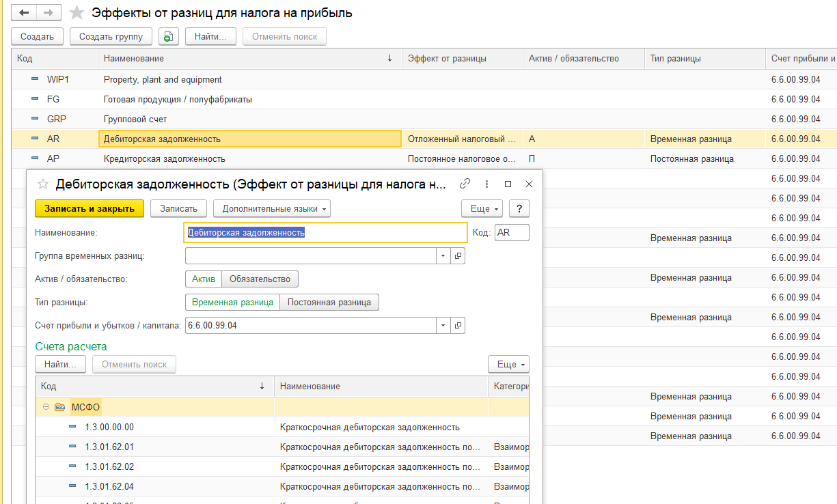Open the Счет прибыли и убытков dropdown
The width and height of the screenshot is (837, 504).
click(443, 325)
